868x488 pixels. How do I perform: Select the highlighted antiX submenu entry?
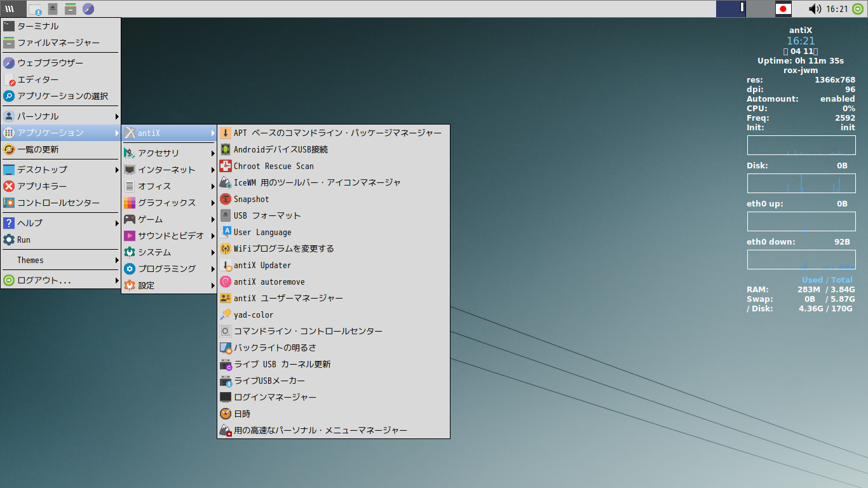click(169, 133)
